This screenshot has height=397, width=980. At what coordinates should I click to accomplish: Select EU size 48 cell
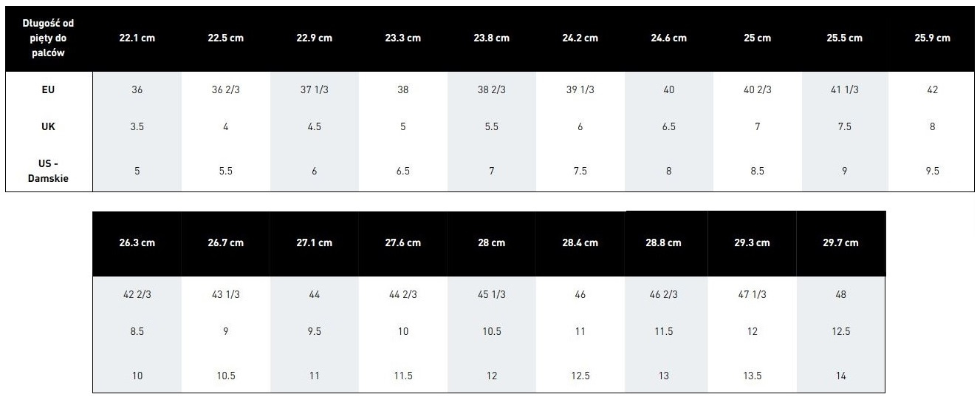coord(840,294)
